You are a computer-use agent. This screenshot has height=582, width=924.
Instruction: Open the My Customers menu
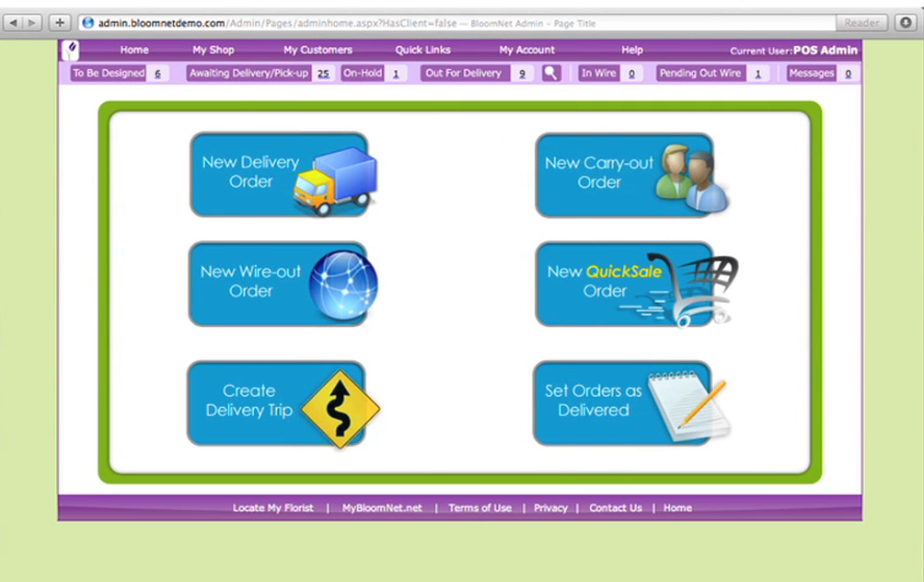318,50
